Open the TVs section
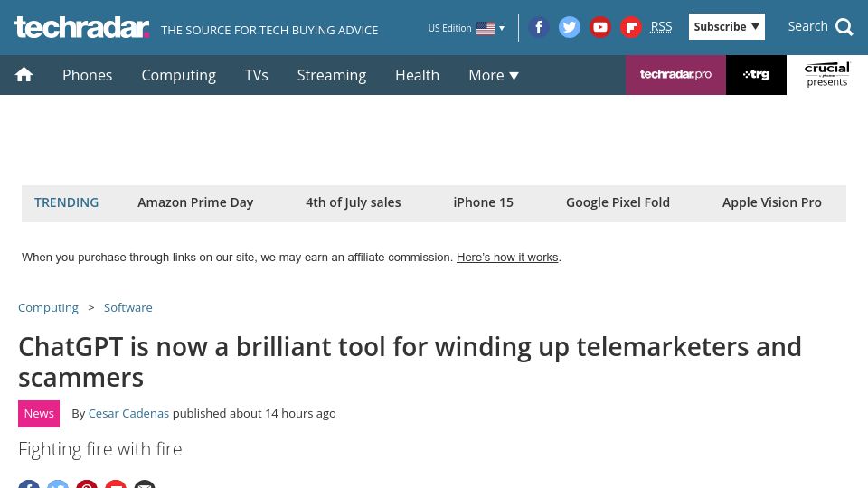The image size is (868, 488). pyautogui.click(x=256, y=75)
